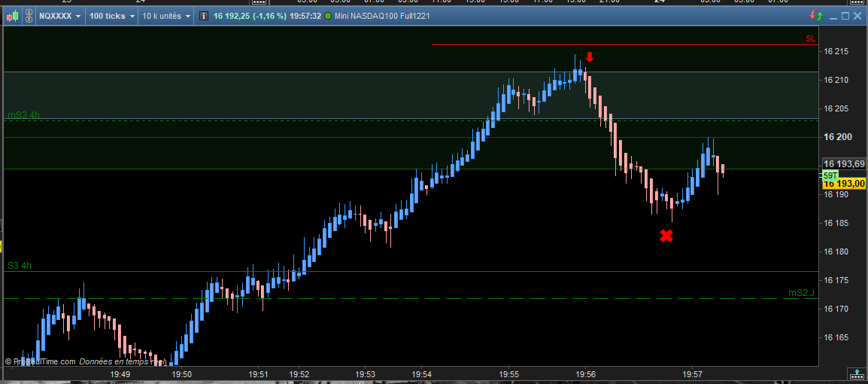Click the 19:54 time axis label
The width and height of the screenshot is (868, 384).
click(x=422, y=374)
